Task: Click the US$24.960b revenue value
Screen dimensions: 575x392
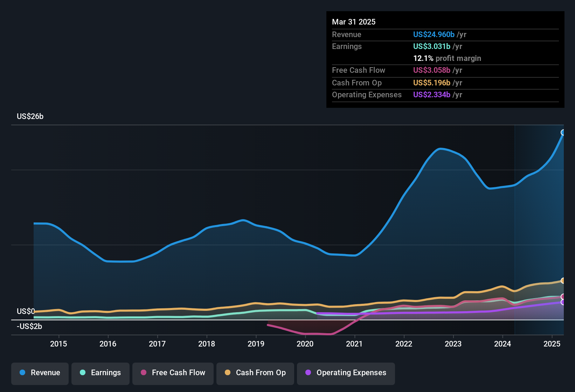Action: [x=434, y=35]
